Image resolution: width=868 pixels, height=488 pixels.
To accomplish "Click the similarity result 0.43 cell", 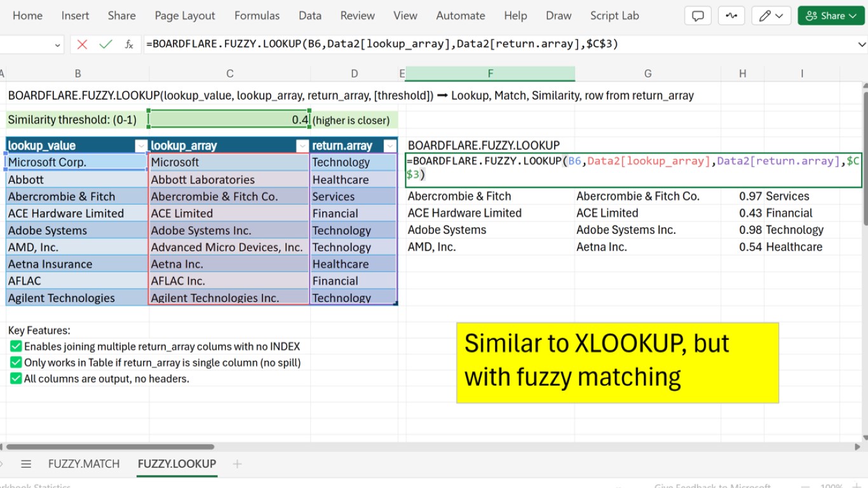I will pos(742,213).
